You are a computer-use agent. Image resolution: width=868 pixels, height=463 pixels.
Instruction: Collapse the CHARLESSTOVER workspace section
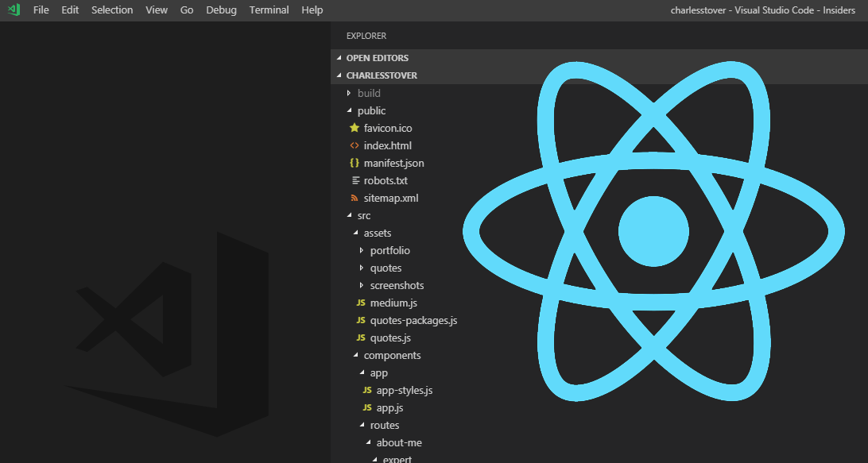pyautogui.click(x=340, y=75)
